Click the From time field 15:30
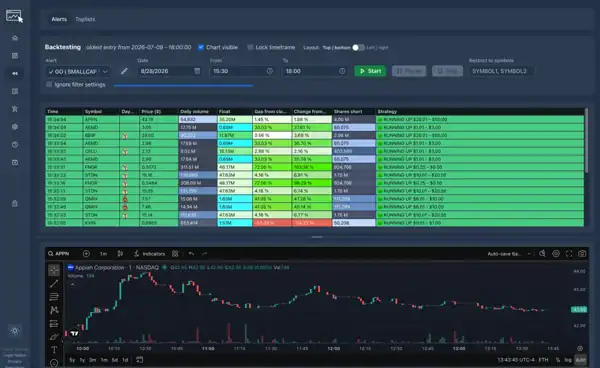The height and width of the screenshot is (368, 600). coord(242,71)
